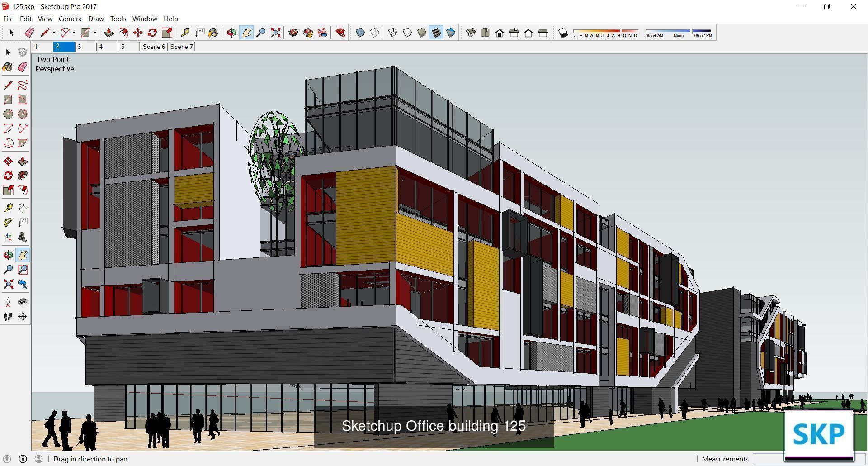Click 'Drag in direction to pan' status text
Image resolution: width=868 pixels, height=466 pixels.
click(90, 459)
